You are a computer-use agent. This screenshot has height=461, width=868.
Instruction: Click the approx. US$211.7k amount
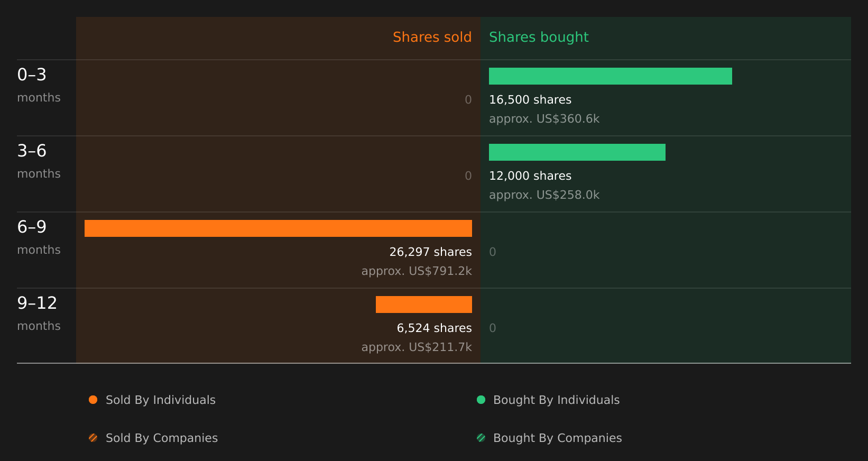(x=417, y=347)
